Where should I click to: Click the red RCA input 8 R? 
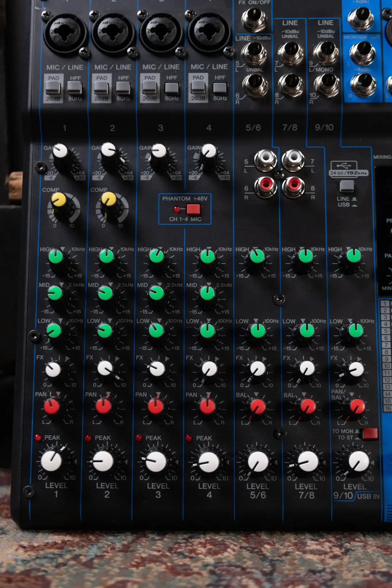click(293, 185)
